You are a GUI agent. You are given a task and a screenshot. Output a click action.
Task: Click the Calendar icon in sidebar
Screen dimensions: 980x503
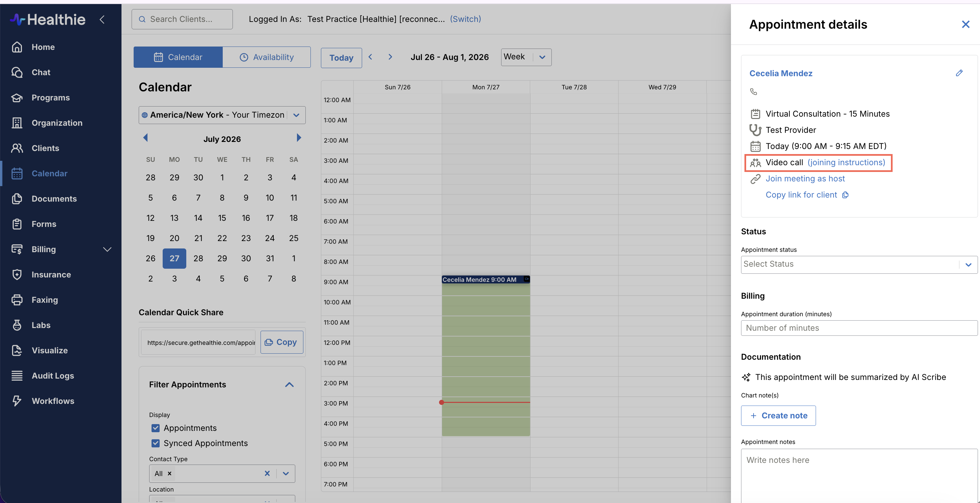pos(17,173)
